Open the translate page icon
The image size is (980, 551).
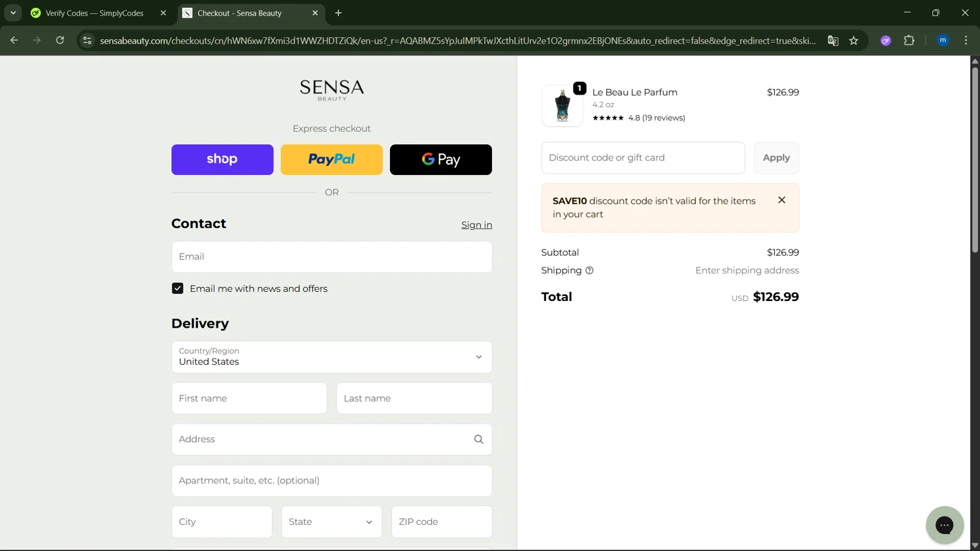pos(833,40)
